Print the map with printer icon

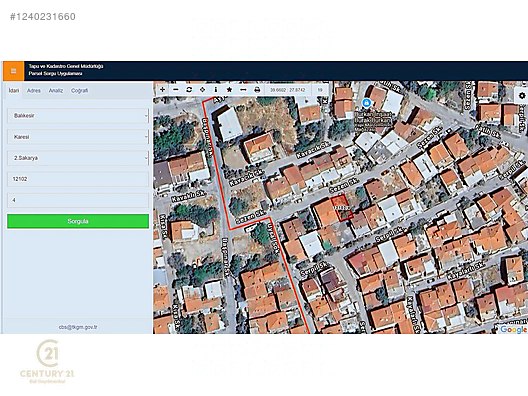(257, 90)
